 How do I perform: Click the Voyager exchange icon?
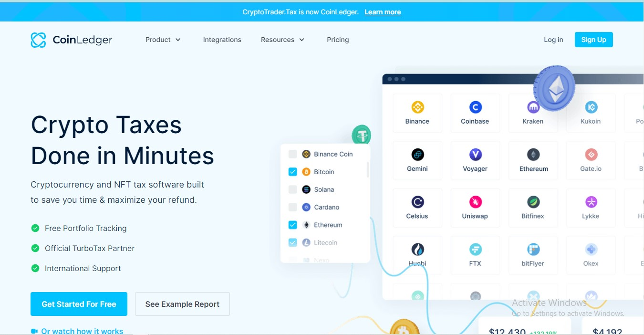click(x=475, y=155)
